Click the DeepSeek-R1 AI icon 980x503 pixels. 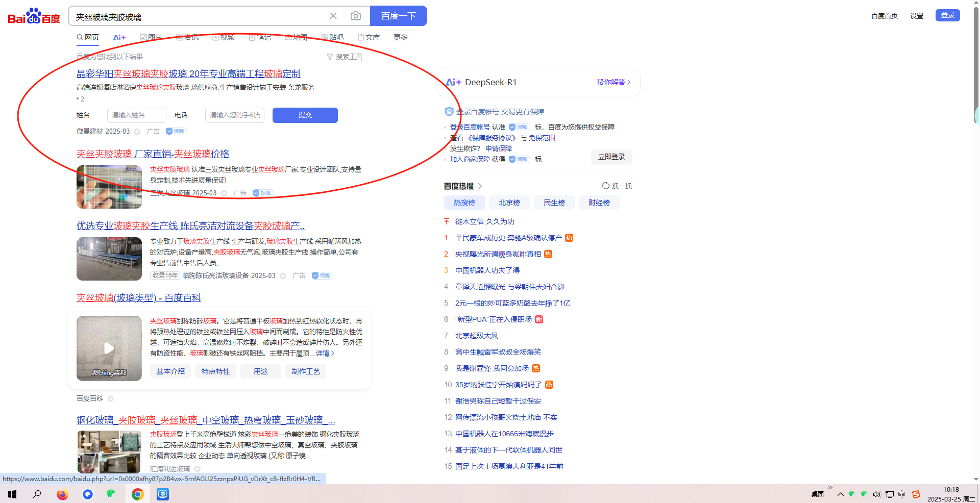pyautogui.click(x=453, y=82)
